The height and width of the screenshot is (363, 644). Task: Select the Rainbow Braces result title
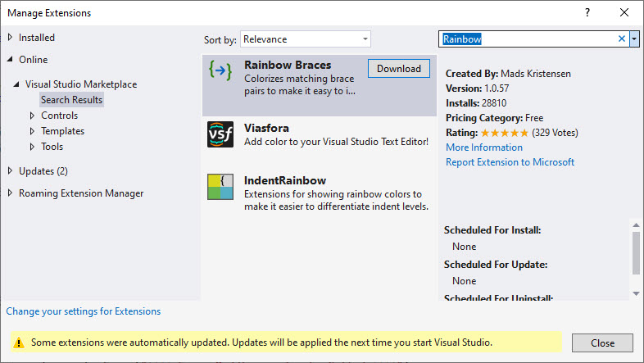288,65
